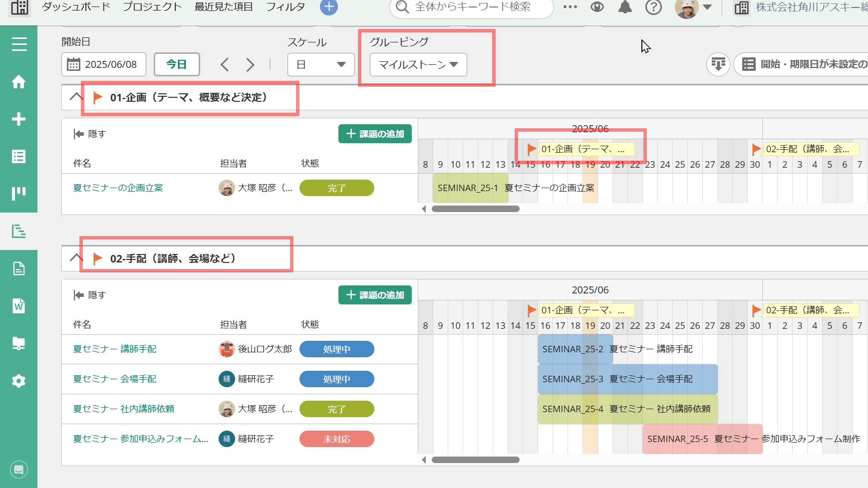Image resolution: width=868 pixels, height=488 pixels.
Task: Click the SEMINAR_25-3 Gantt bar
Action: tap(628, 379)
